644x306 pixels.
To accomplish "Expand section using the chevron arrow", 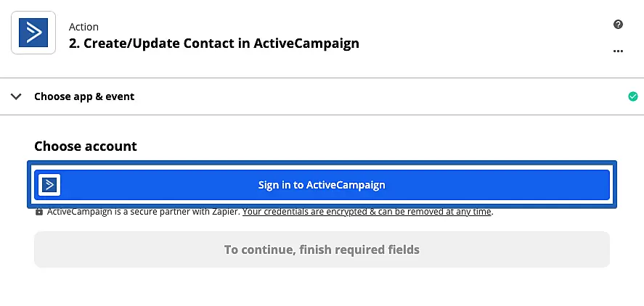I will pos(16,96).
